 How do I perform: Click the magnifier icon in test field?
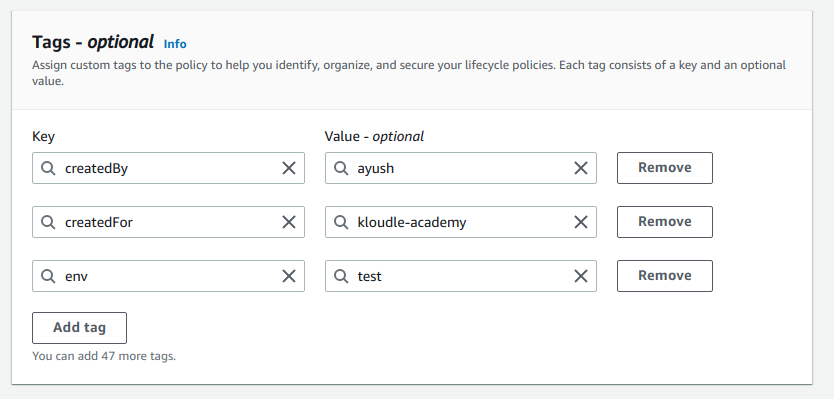pos(341,276)
